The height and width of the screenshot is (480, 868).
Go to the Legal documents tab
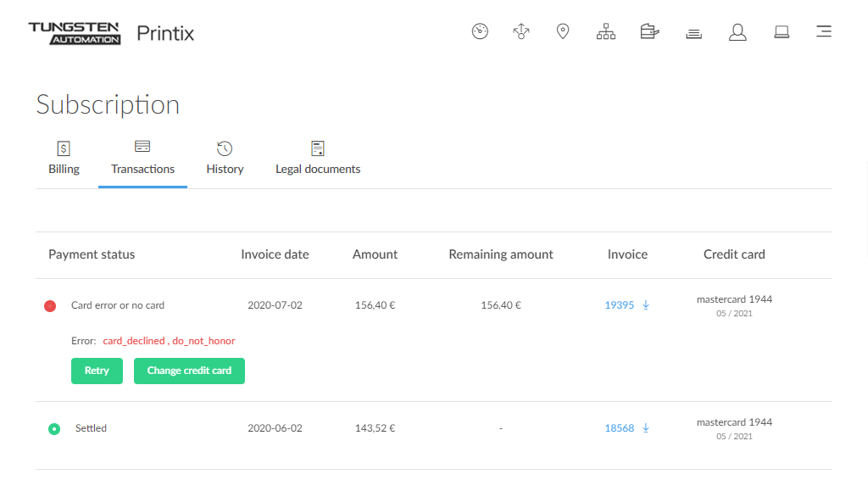318,159
